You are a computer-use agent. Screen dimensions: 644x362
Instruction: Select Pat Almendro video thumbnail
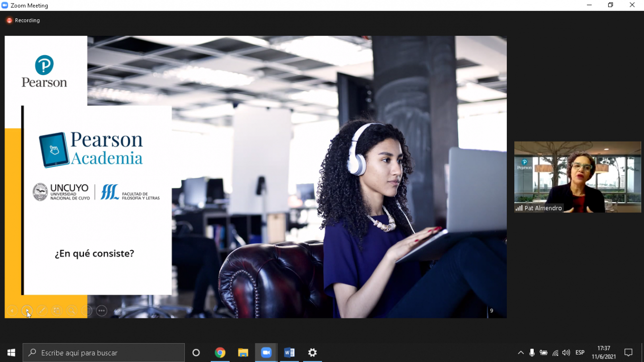click(x=577, y=177)
